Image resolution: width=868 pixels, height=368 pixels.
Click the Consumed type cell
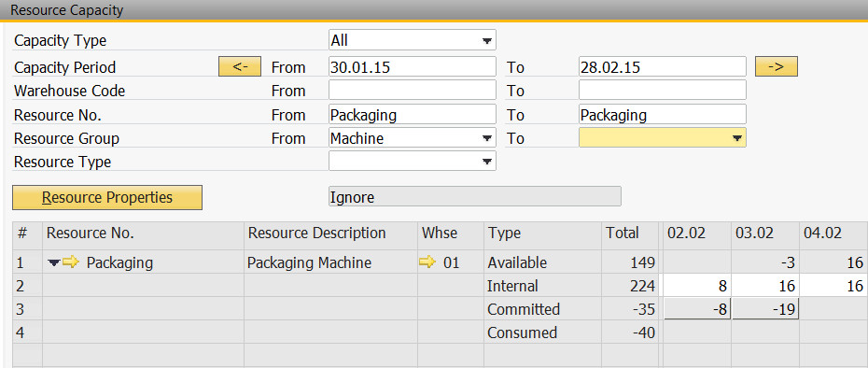click(x=542, y=333)
